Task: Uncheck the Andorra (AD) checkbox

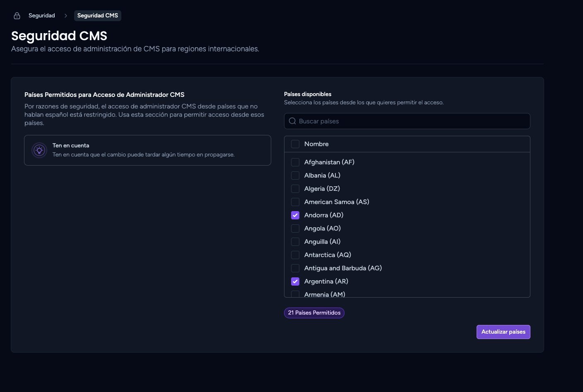Action: [295, 215]
